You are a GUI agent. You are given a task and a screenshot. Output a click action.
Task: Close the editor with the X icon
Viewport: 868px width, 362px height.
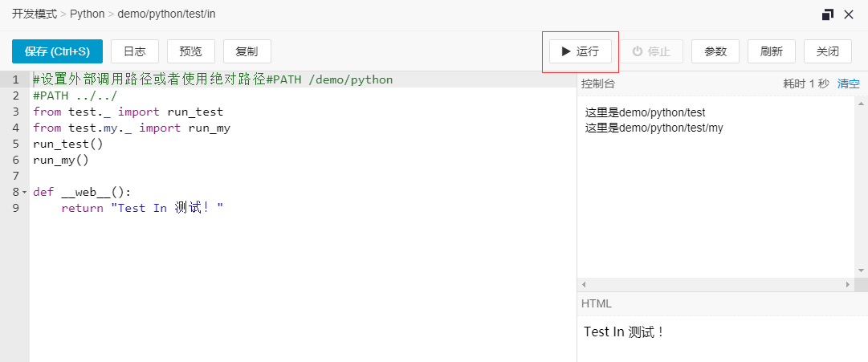coord(849,14)
